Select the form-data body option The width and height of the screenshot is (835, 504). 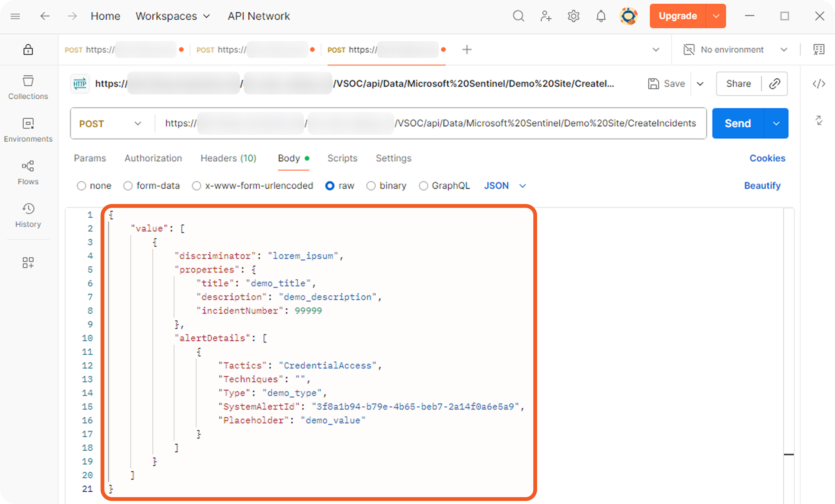click(x=128, y=186)
